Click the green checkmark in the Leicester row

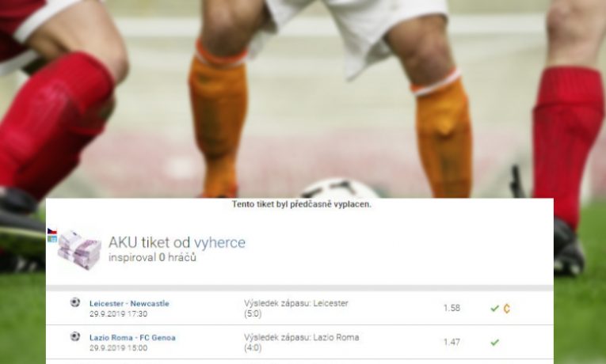point(494,309)
